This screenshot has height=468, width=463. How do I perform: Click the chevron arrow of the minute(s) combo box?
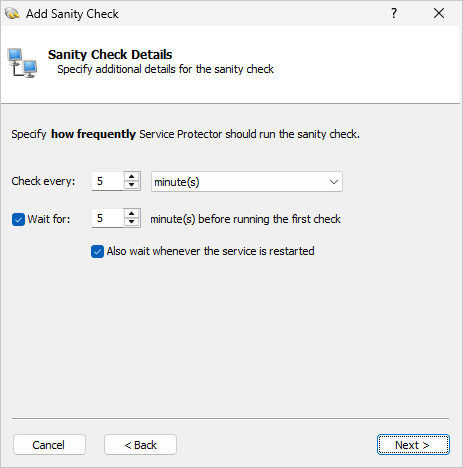334,182
